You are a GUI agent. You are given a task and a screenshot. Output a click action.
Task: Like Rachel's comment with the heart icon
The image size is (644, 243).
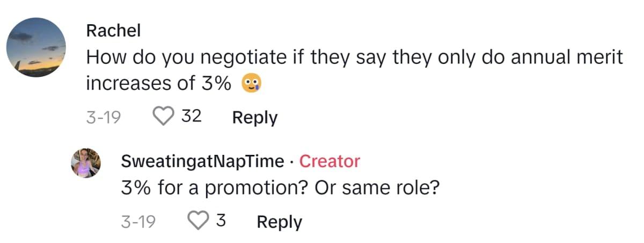click(x=164, y=117)
